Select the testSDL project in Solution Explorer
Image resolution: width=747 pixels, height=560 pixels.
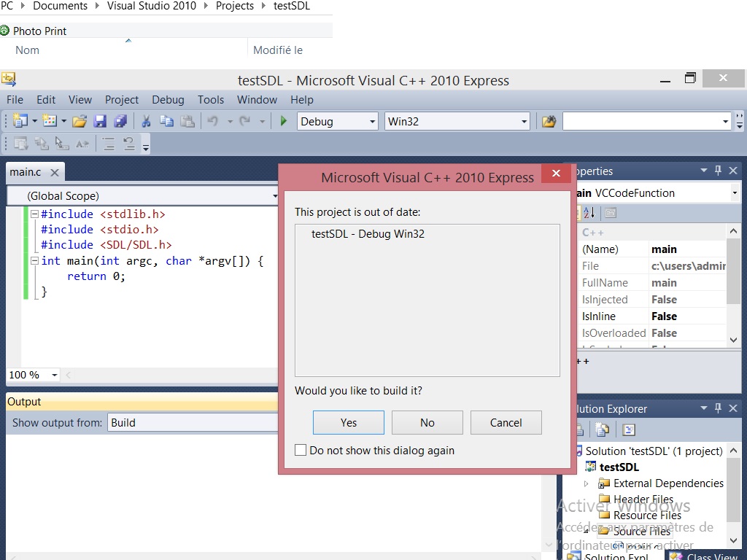(619, 467)
